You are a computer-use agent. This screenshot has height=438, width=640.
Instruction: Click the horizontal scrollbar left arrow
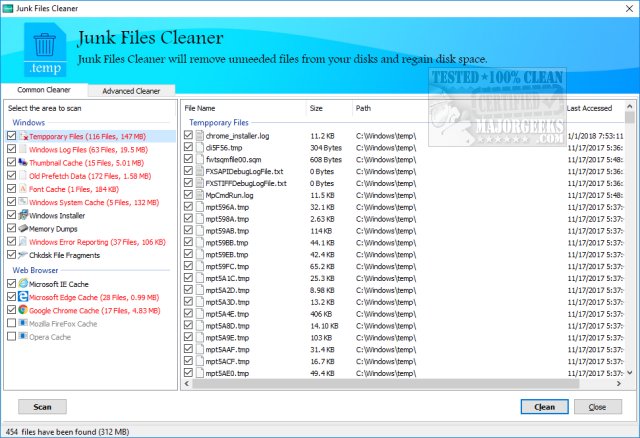click(187, 383)
